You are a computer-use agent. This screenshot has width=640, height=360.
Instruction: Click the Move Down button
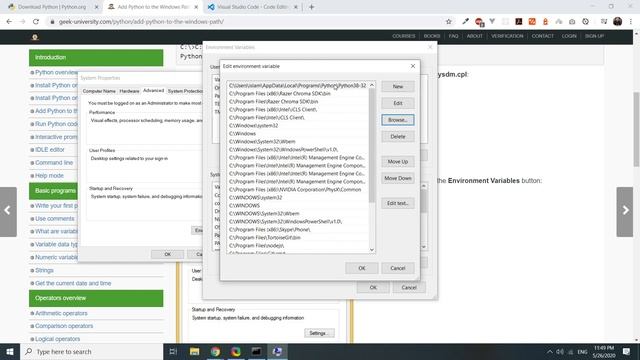click(x=398, y=178)
